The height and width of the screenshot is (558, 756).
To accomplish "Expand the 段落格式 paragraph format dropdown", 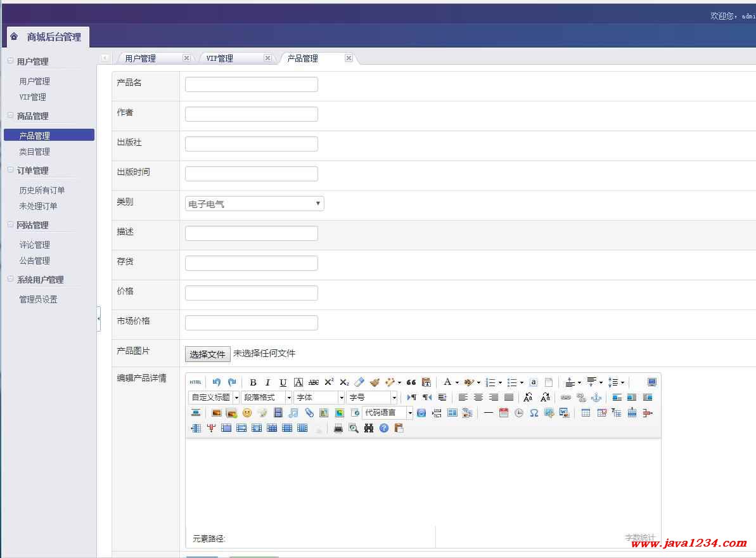I will coord(288,398).
